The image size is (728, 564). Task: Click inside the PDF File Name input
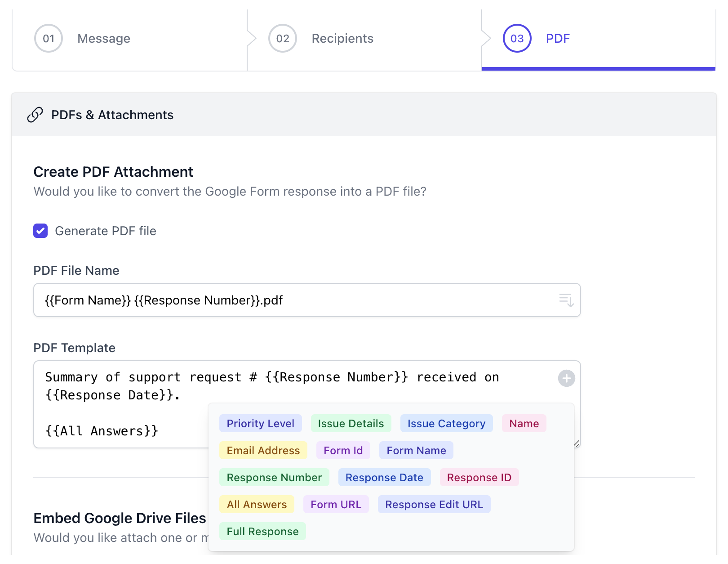(x=270, y=300)
